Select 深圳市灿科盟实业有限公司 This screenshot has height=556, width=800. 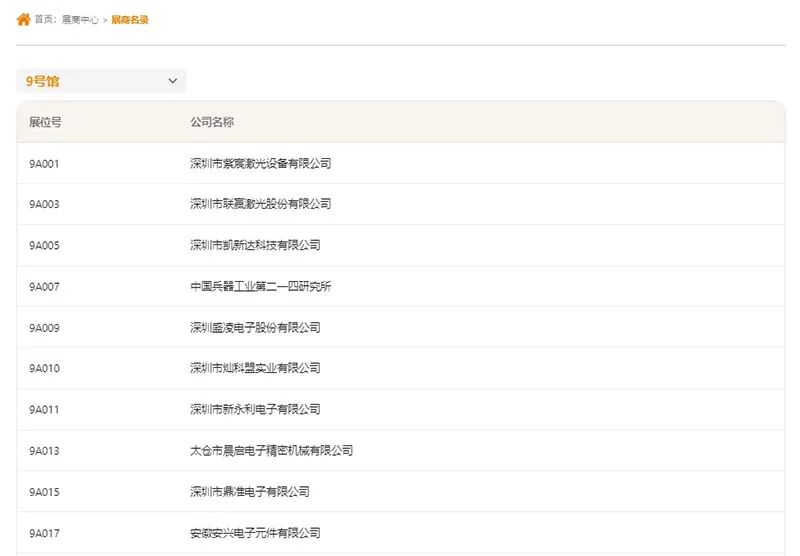(x=255, y=368)
